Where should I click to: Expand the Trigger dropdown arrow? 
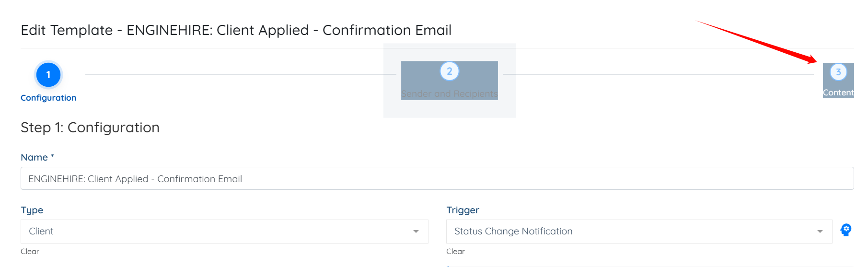pyautogui.click(x=820, y=232)
